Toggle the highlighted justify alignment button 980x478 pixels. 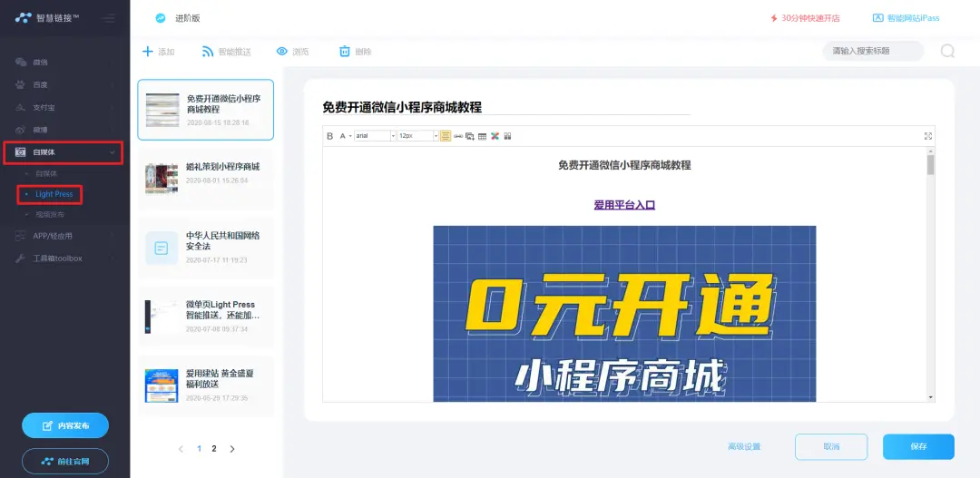[446, 136]
